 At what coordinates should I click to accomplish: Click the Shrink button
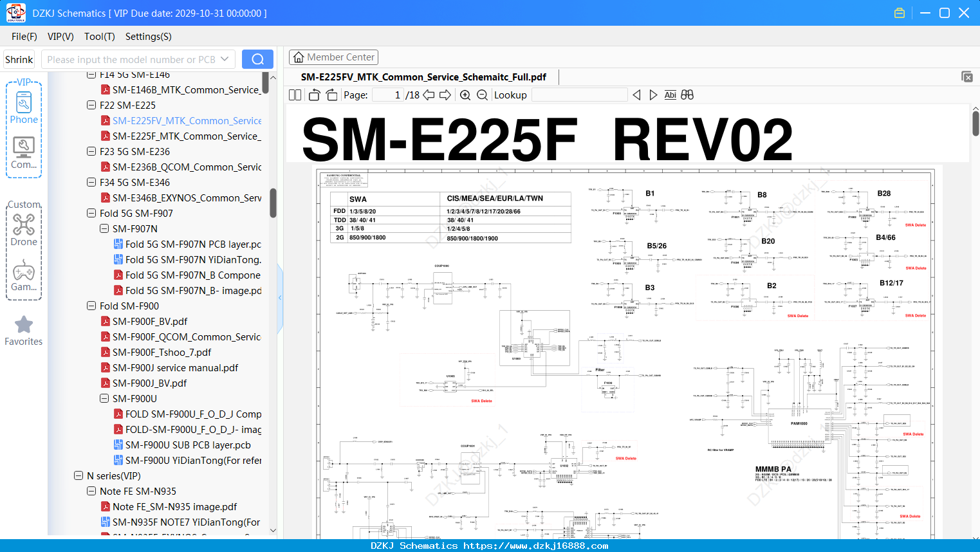point(19,59)
